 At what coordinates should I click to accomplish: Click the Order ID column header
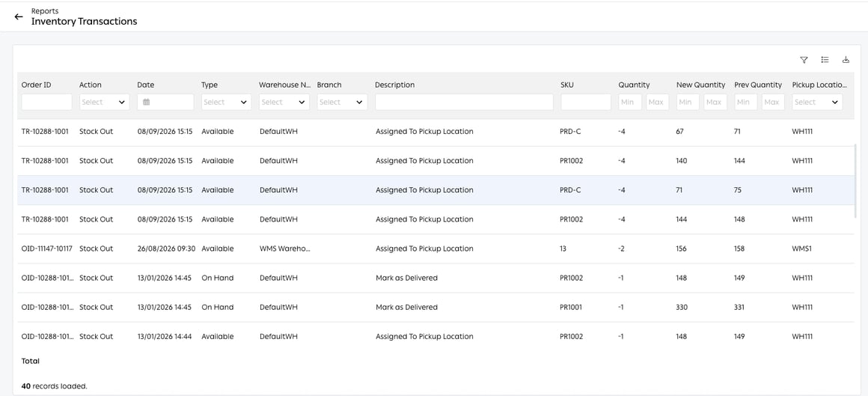36,85
